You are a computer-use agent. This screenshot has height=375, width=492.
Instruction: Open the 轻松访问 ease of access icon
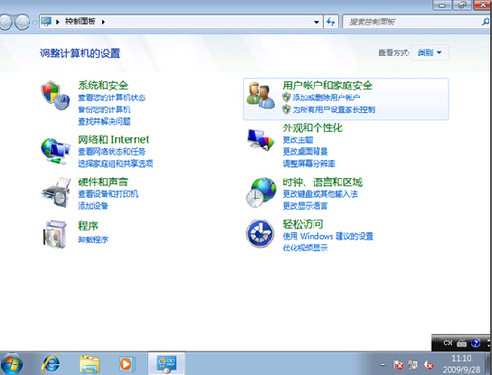(260, 233)
